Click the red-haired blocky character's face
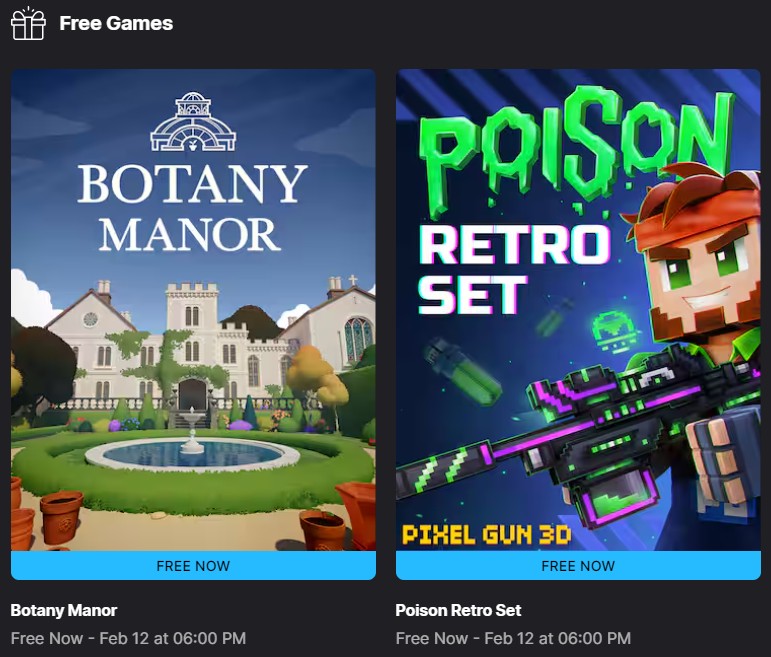 click(x=703, y=273)
